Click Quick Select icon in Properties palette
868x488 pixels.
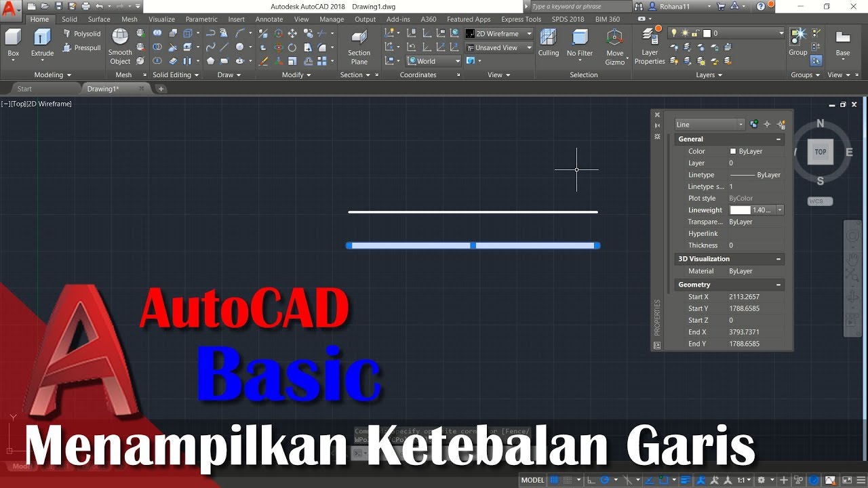[x=781, y=125]
